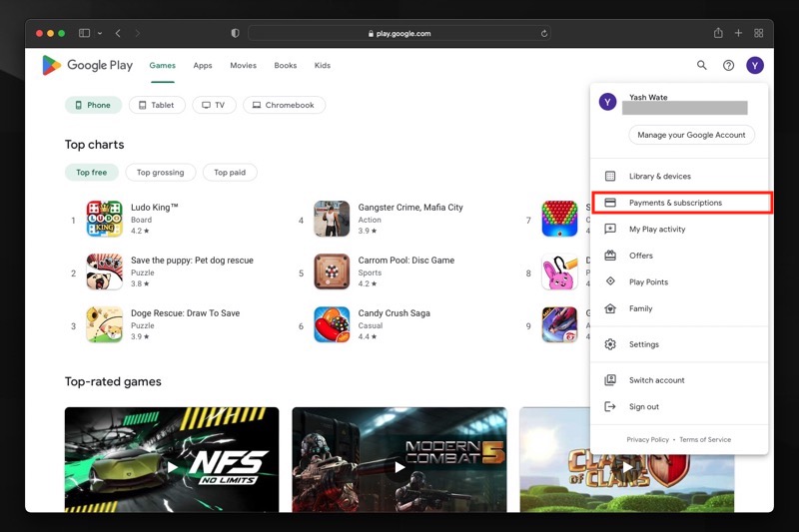Click the Safari reload page icon

(x=544, y=33)
